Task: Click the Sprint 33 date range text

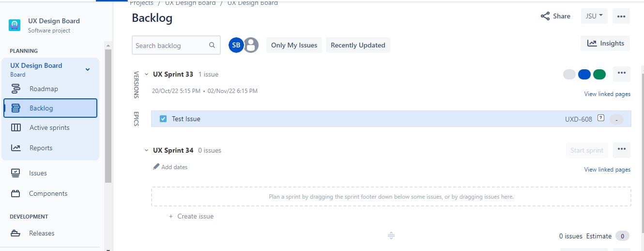Action: click(x=205, y=91)
